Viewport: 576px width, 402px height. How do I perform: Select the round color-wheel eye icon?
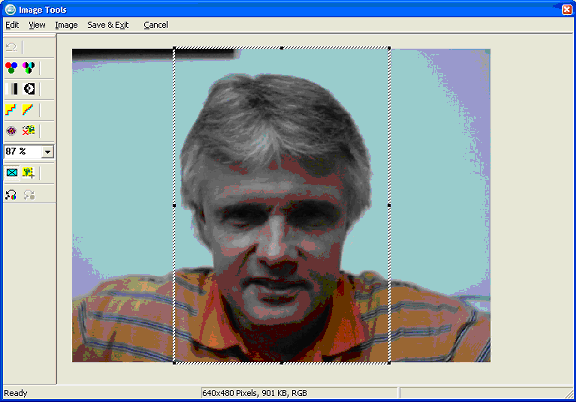[11, 130]
